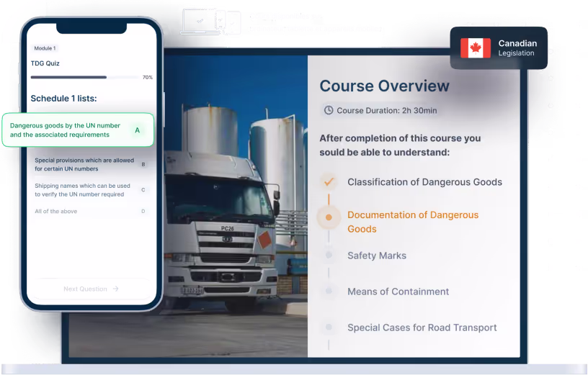
Task: Click the Course Duration: 2h 30min label
Action: (387, 111)
